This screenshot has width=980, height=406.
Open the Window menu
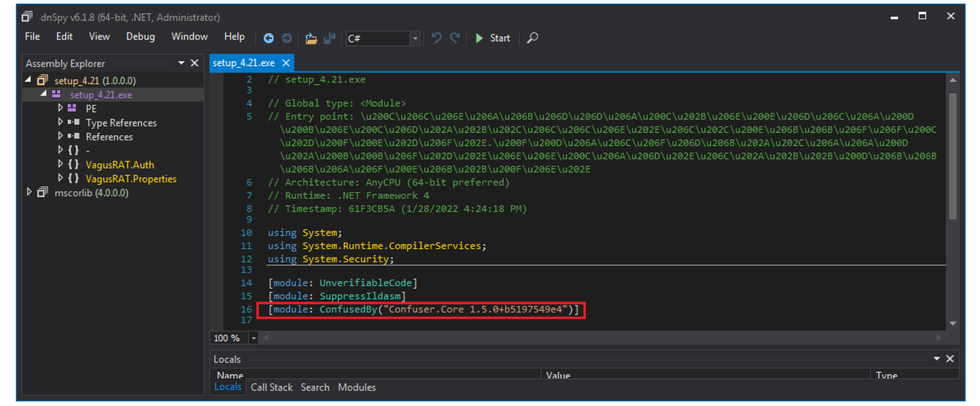pyautogui.click(x=189, y=37)
